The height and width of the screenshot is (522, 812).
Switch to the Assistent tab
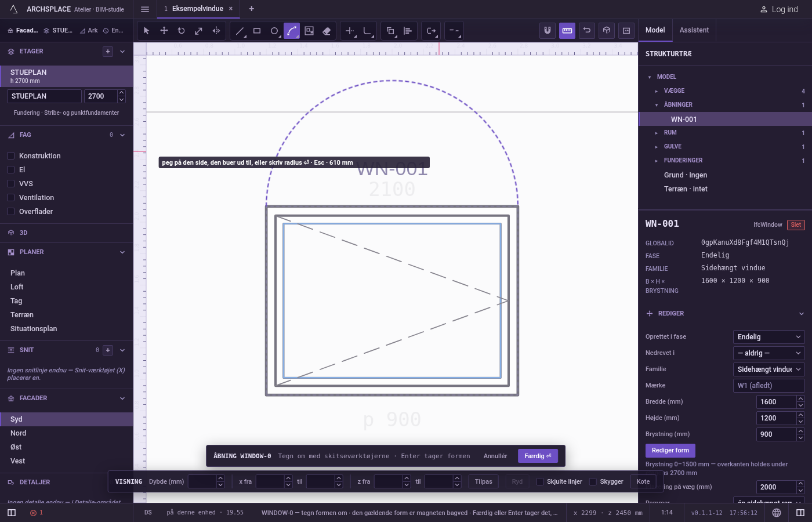pos(694,30)
